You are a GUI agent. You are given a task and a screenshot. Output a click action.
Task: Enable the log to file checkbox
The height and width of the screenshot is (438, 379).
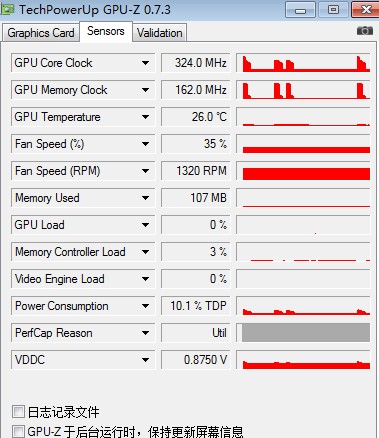18,411
